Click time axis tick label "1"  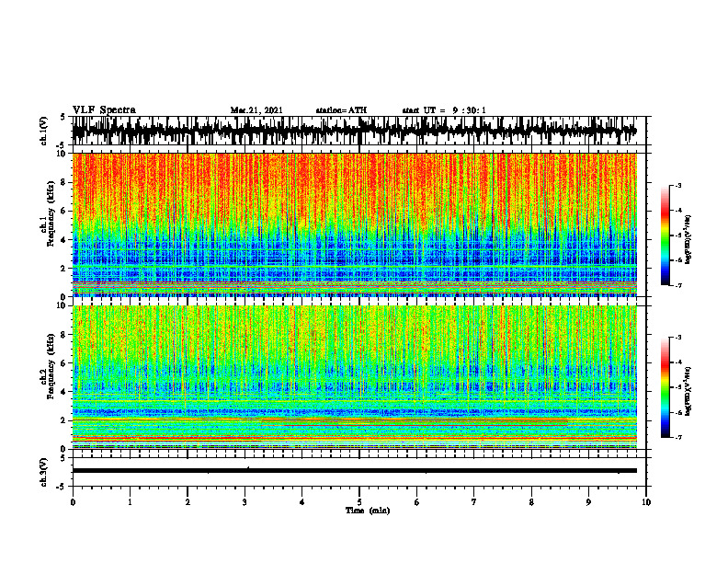[x=130, y=502]
